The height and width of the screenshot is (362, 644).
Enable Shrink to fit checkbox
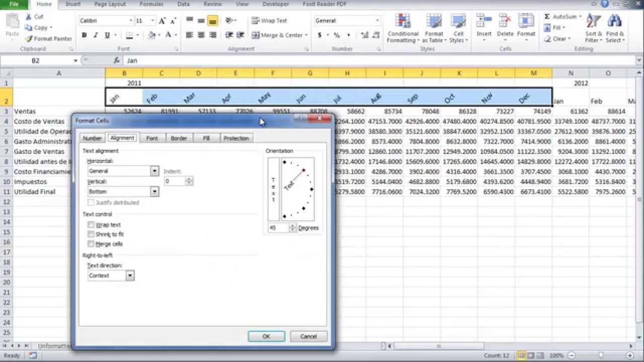pos(91,234)
